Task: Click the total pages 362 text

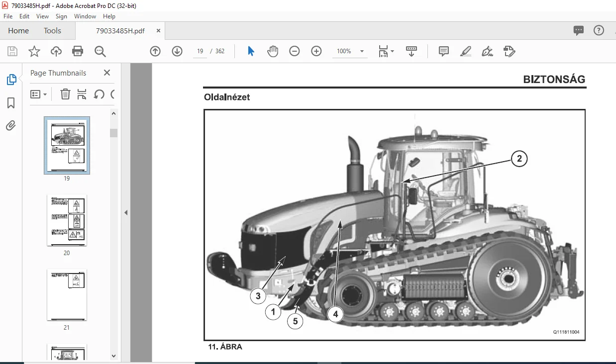Action: [x=220, y=51]
